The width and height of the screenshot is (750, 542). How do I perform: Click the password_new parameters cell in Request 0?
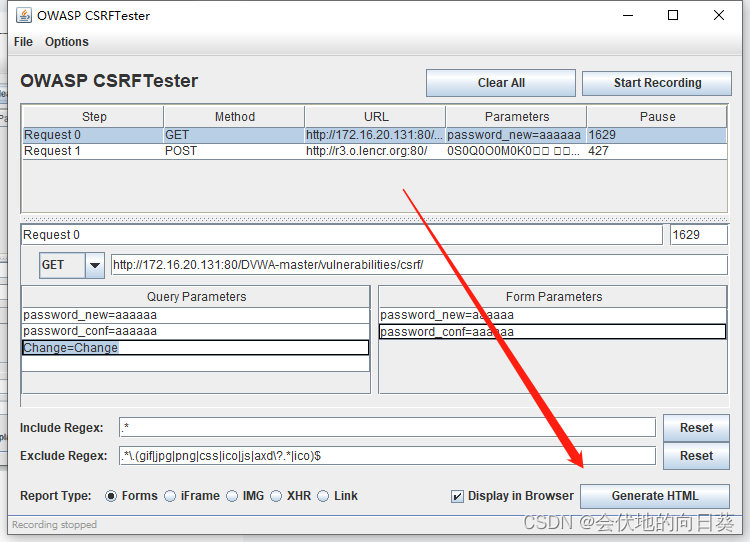coord(517,135)
